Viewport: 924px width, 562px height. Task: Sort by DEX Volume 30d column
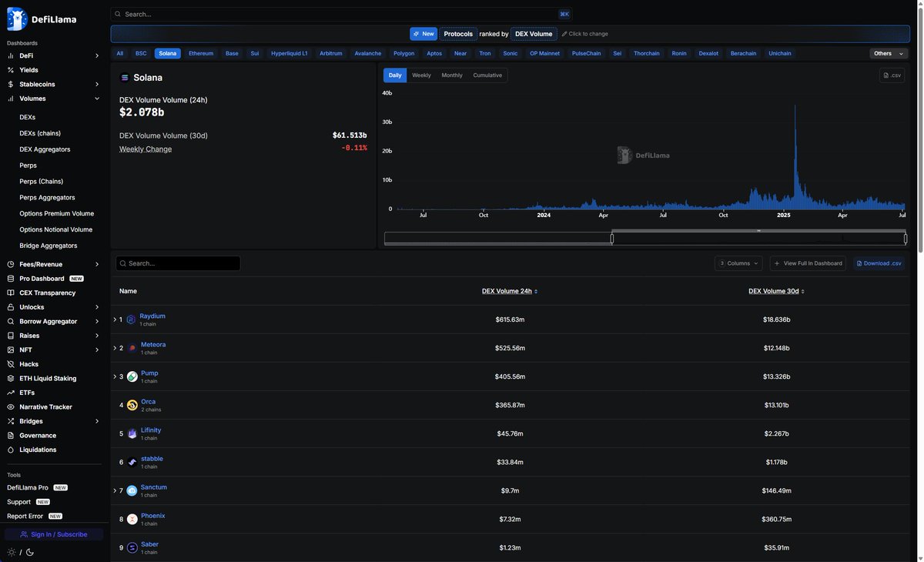pyautogui.click(x=776, y=291)
